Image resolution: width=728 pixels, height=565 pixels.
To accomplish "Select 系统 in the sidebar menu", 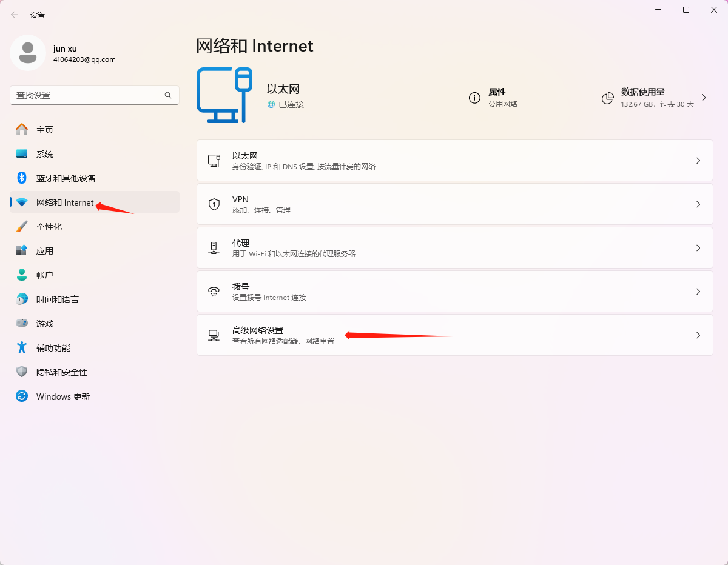I will coord(45,154).
